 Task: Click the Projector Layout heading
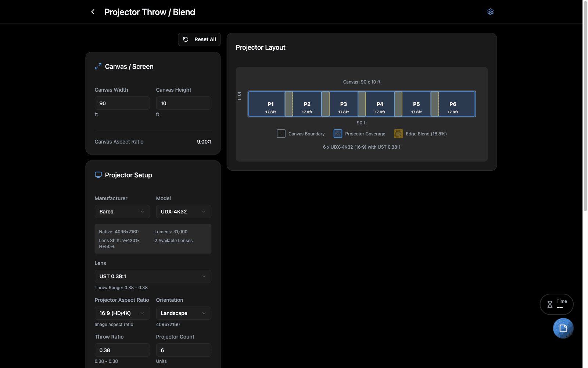(261, 47)
